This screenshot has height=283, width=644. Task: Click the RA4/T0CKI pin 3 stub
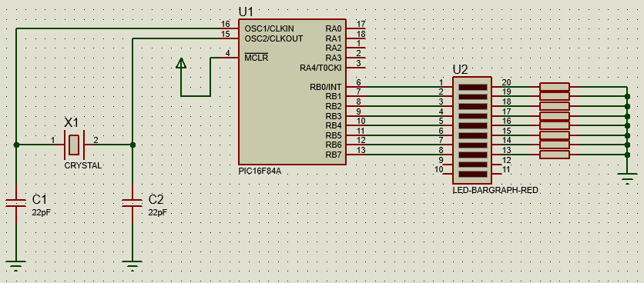[355, 67]
